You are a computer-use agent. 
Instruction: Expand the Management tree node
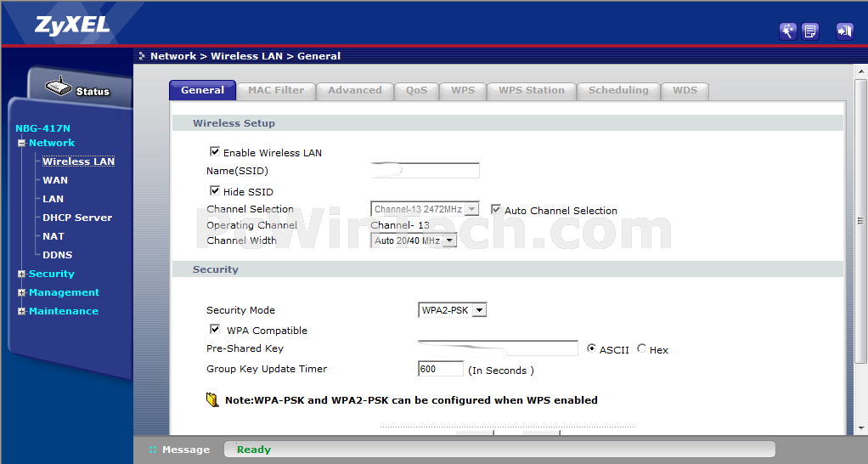point(21,292)
